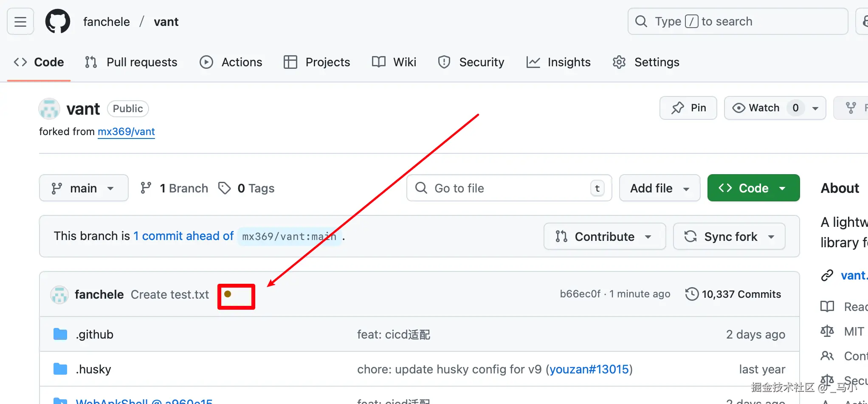The height and width of the screenshot is (404, 868).
Task: Go to GitHub home via Octocat logo
Action: point(58,21)
